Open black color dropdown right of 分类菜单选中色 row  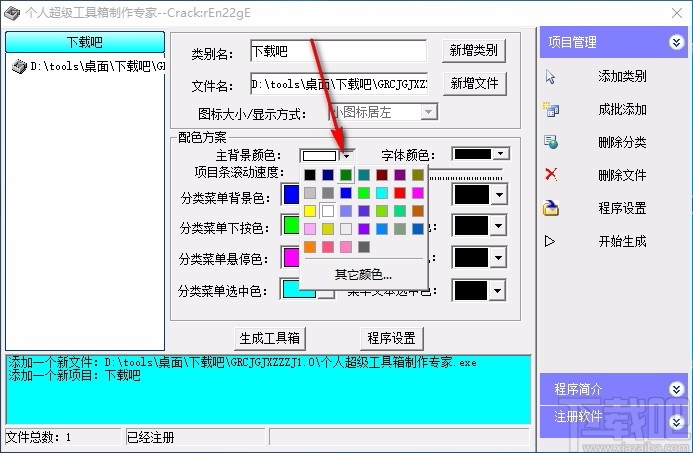pos(498,290)
